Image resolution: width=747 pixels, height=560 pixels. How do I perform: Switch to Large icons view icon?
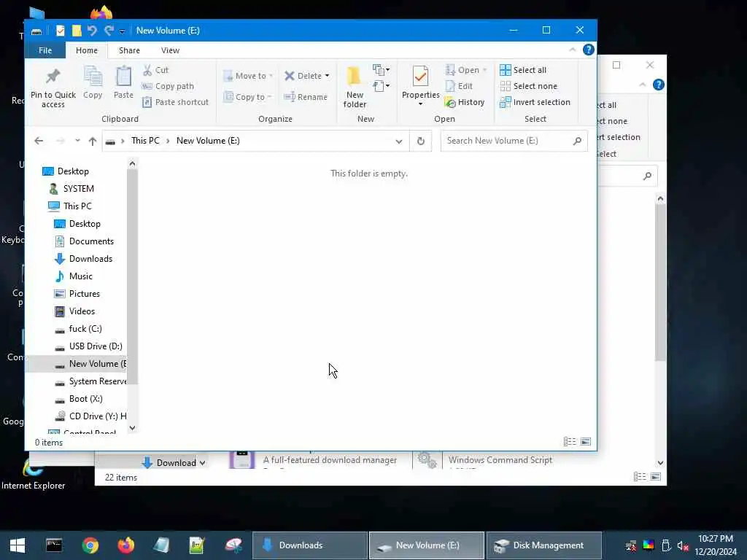point(586,442)
